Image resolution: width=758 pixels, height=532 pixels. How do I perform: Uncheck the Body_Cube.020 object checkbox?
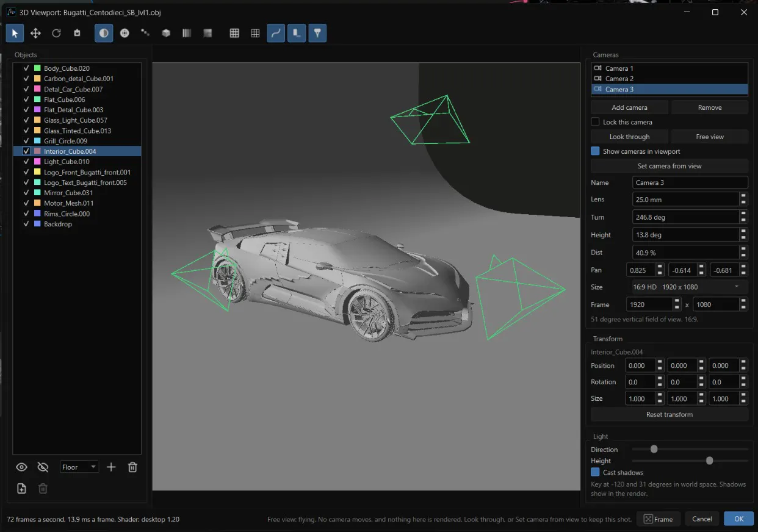pyautogui.click(x=26, y=68)
